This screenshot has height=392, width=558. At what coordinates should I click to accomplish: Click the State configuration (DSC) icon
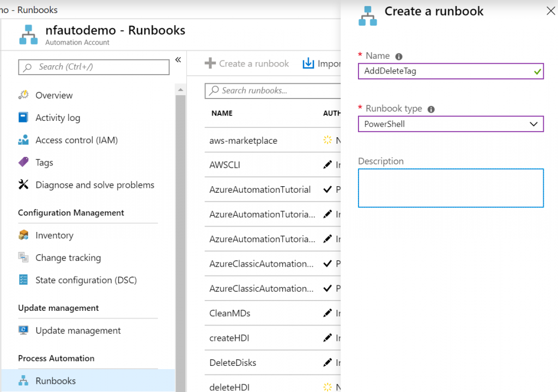click(23, 280)
